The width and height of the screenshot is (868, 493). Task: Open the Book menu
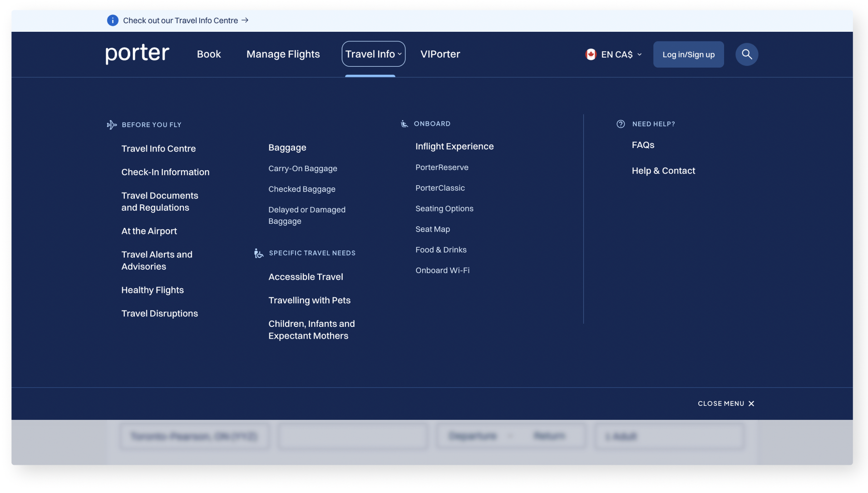coord(209,54)
